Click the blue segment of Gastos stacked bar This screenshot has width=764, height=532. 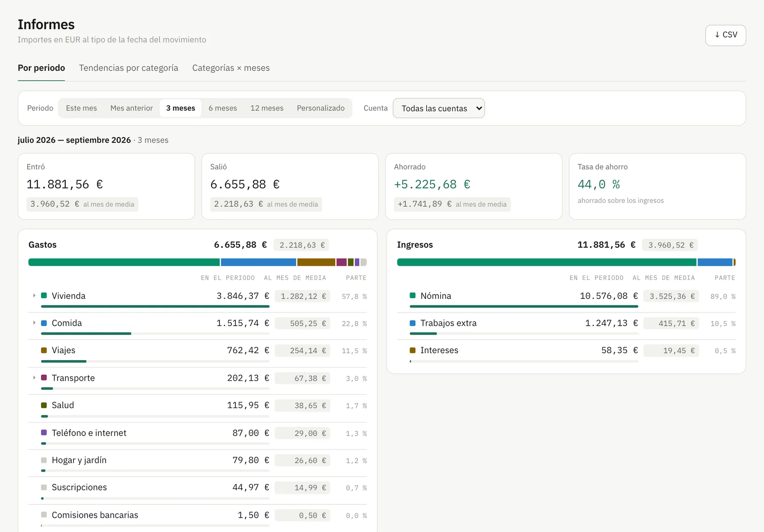point(258,262)
